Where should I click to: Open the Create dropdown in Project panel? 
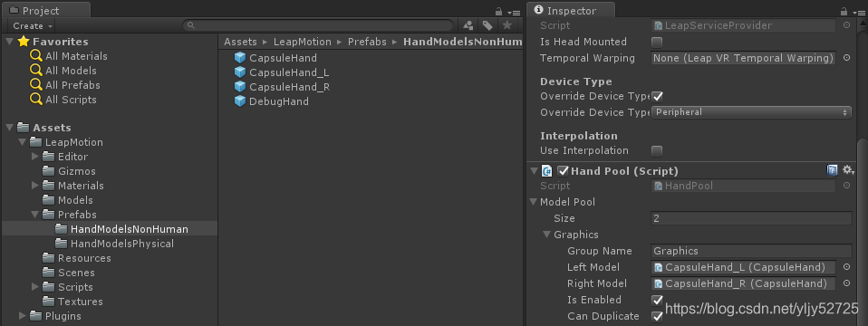33,26
